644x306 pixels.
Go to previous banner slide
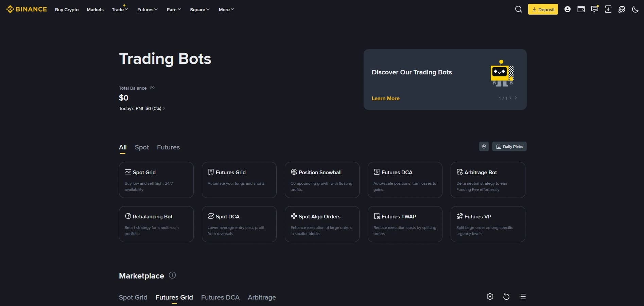pos(510,98)
